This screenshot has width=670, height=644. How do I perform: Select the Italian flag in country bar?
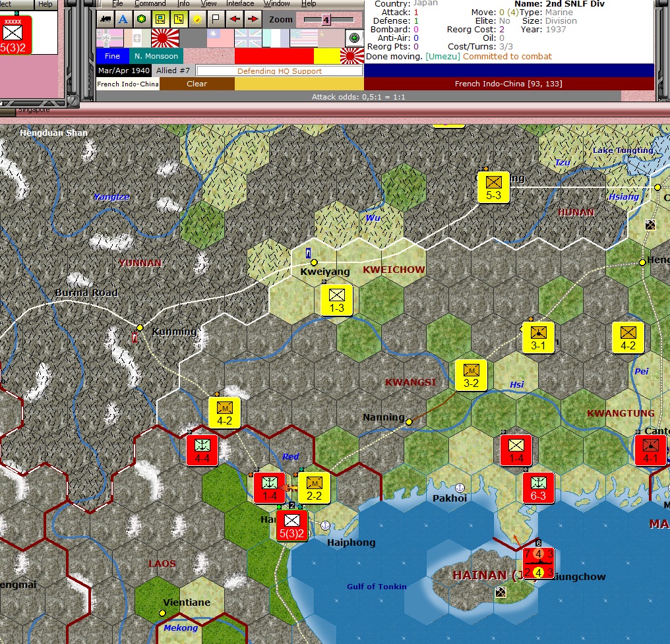pyautogui.click(x=137, y=38)
